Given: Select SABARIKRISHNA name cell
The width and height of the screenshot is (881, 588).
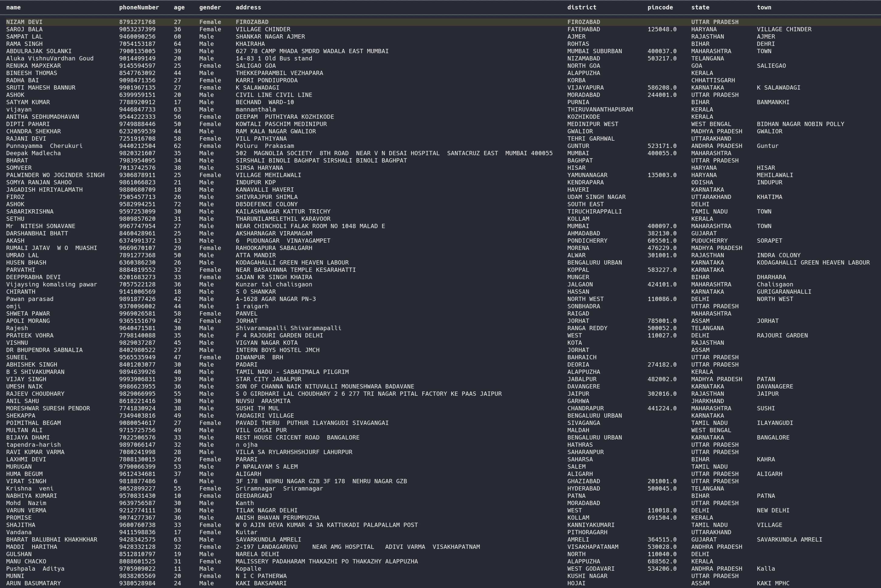Looking at the screenshot, I should (x=30, y=211).
